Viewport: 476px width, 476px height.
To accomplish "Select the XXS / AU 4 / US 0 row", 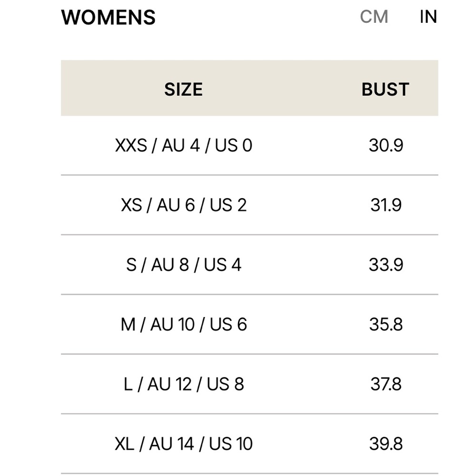I will (183, 145).
